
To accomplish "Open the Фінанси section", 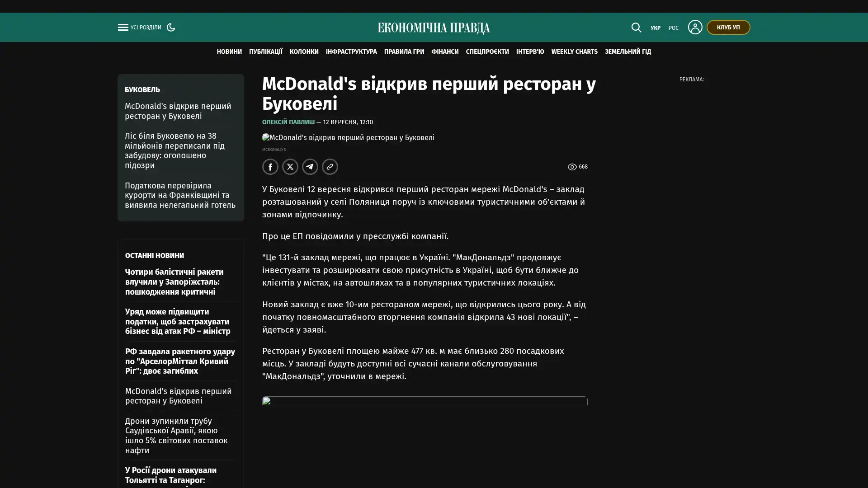I will (445, 52).
